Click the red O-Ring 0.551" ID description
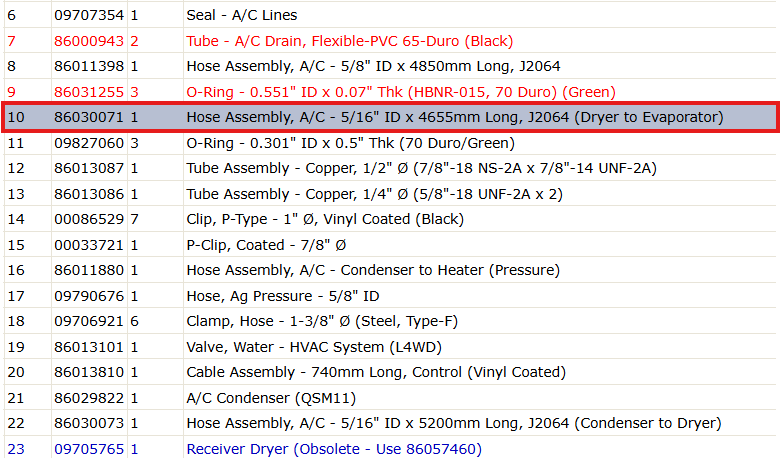This screenshot has height=458, width=780. [401, 92]
